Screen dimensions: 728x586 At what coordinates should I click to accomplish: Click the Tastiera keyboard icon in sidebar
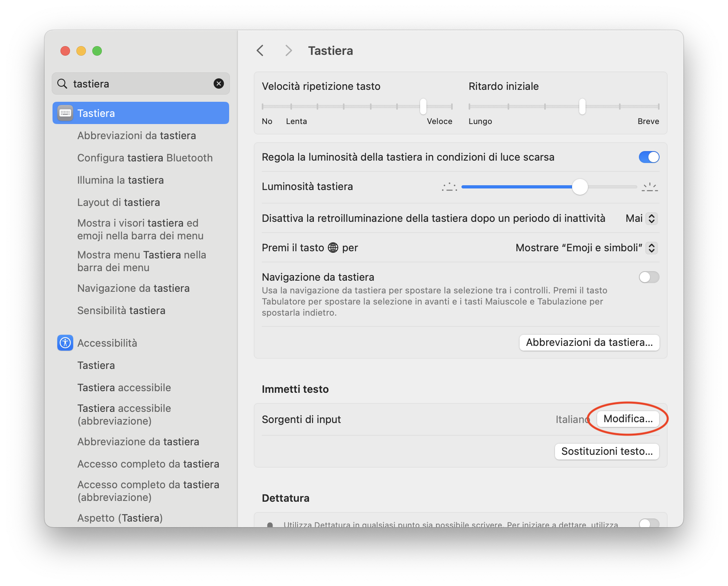(x=65, y=113)
